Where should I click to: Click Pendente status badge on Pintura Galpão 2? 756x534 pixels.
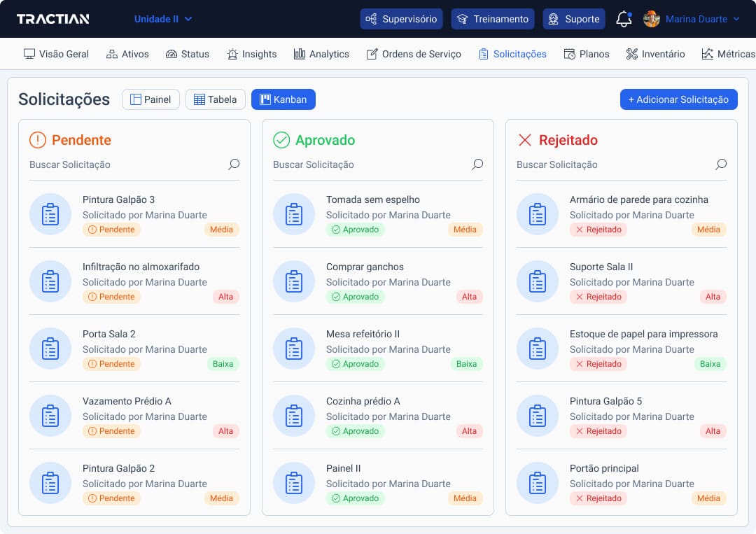[112, 498]
